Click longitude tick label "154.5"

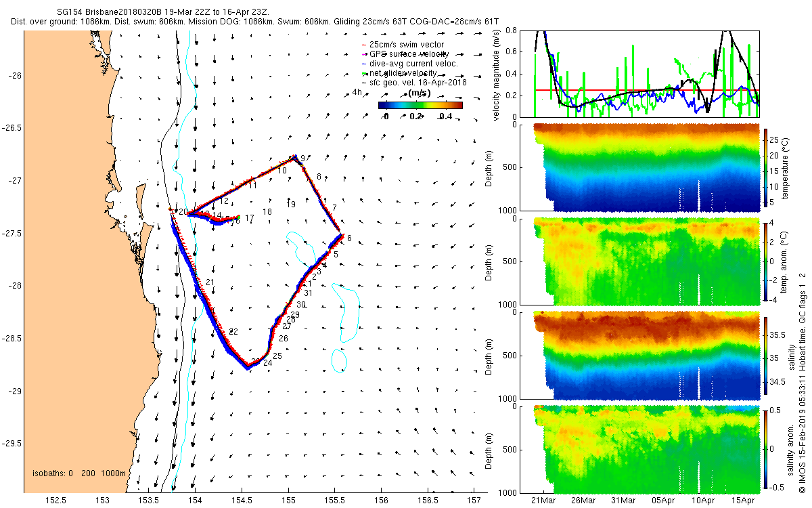pos(242,501)
